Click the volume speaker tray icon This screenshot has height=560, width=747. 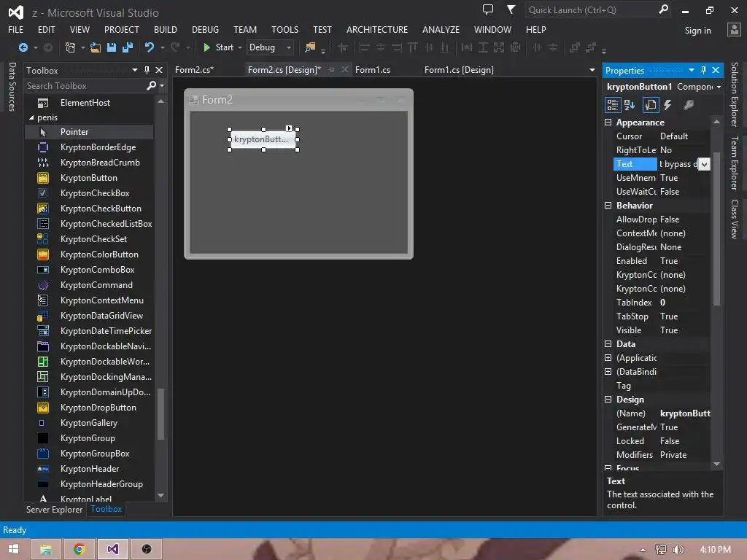coord(678,550)
